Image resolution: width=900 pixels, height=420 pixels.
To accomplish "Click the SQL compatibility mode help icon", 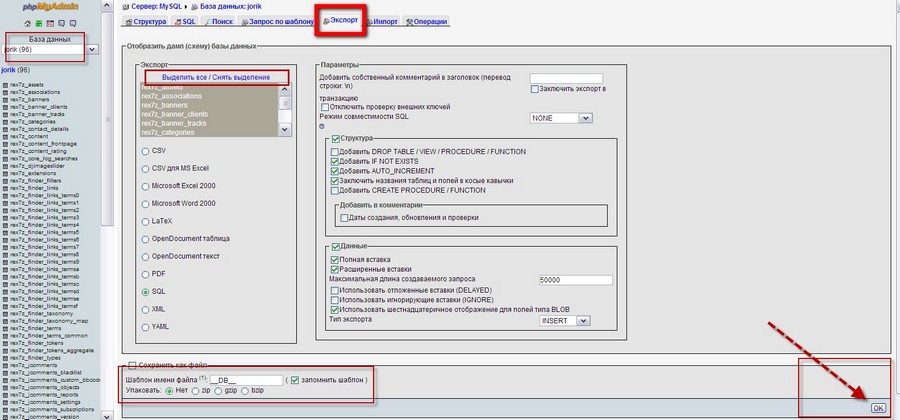I will (x=322, y=127).
